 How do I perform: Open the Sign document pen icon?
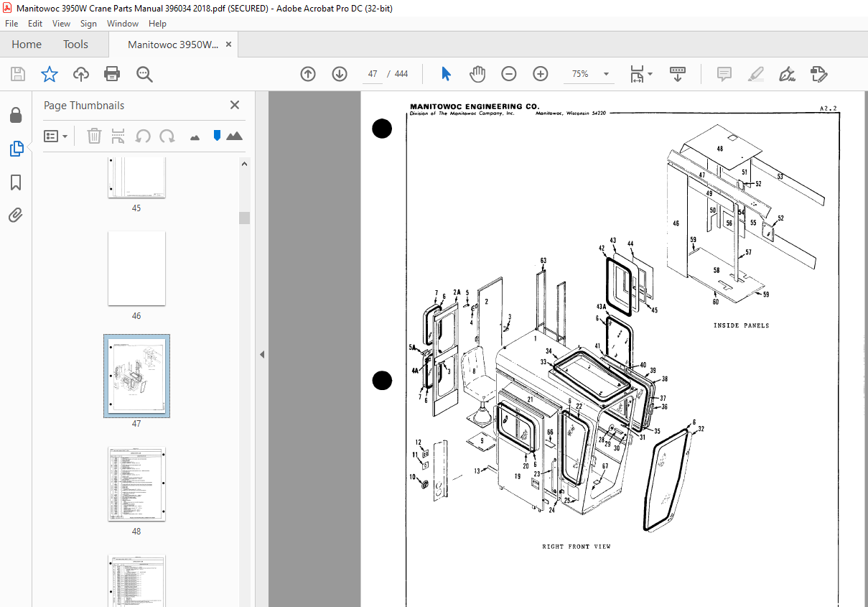tap(787, 74)
